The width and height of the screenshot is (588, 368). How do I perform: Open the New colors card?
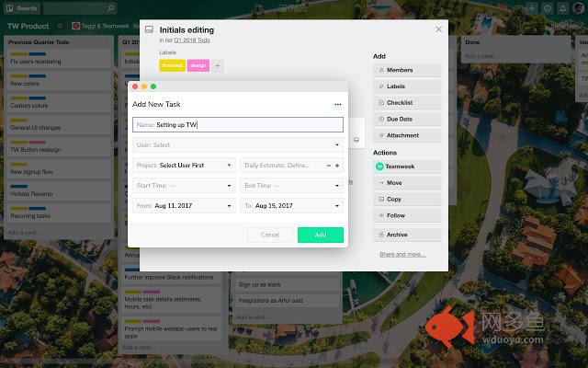59,81
